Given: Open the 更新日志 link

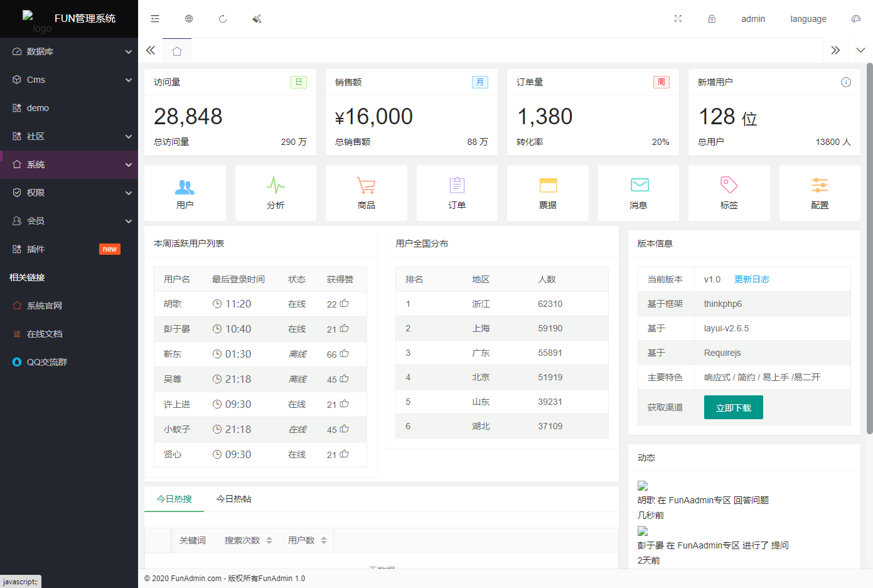Looking at the screenshot, I should [x=751, y=279].
